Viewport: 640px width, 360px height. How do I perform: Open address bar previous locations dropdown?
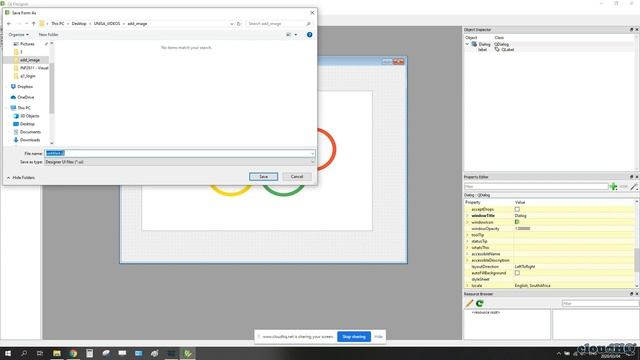pyautogui.click(x=231, y=24)
